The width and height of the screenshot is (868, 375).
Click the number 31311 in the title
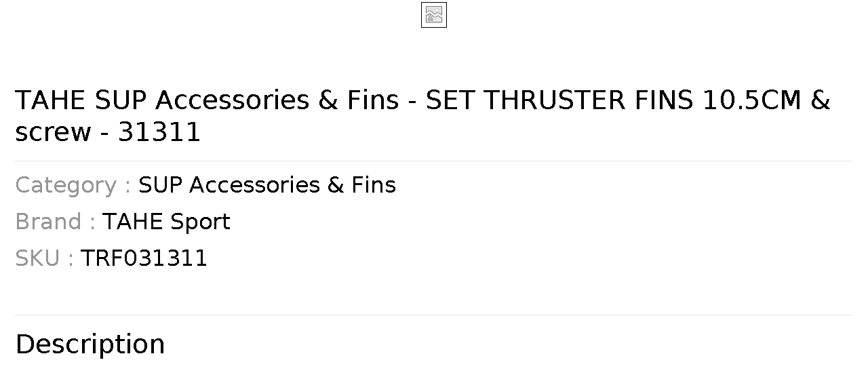[x=160, y=132]
